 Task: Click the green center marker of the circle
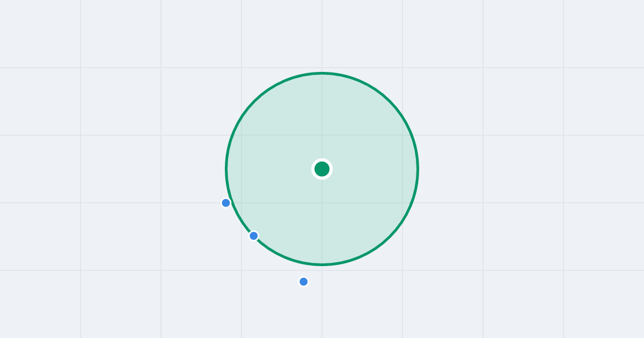coord(322,169)
